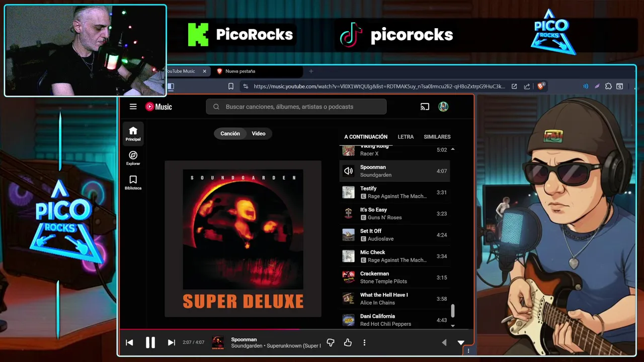This screenshot has height=362, width=644.
Task: Open the hamburger guide menu
Action: point(133,107)
